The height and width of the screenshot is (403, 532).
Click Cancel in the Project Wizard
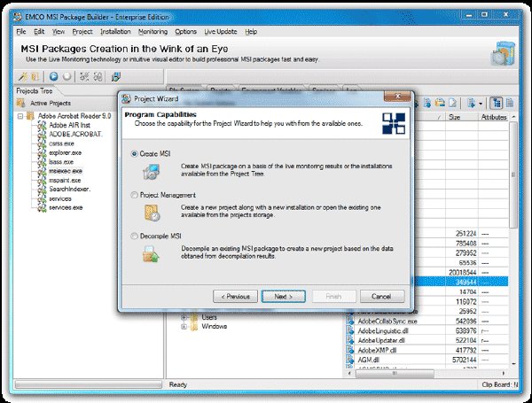[382, 297]
